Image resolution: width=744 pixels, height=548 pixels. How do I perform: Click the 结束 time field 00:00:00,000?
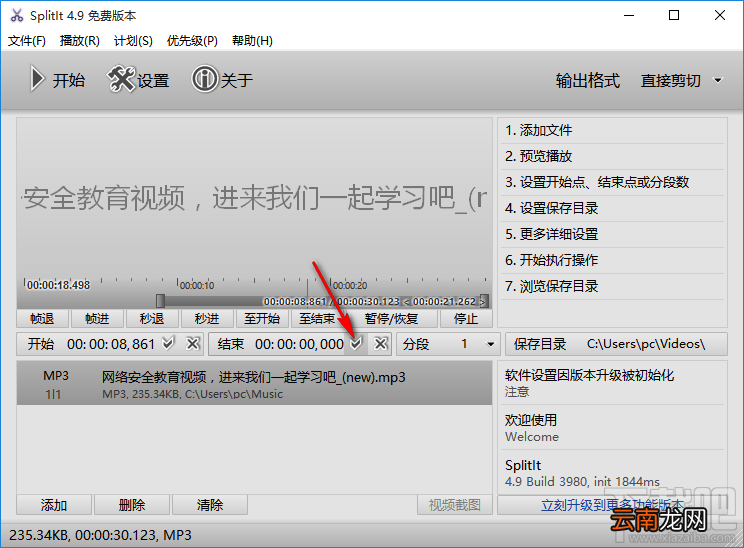click(299, 344)
